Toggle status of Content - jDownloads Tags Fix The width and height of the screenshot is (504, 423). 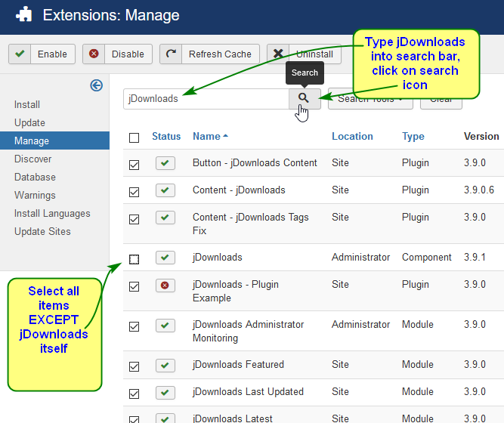(165, 218)
